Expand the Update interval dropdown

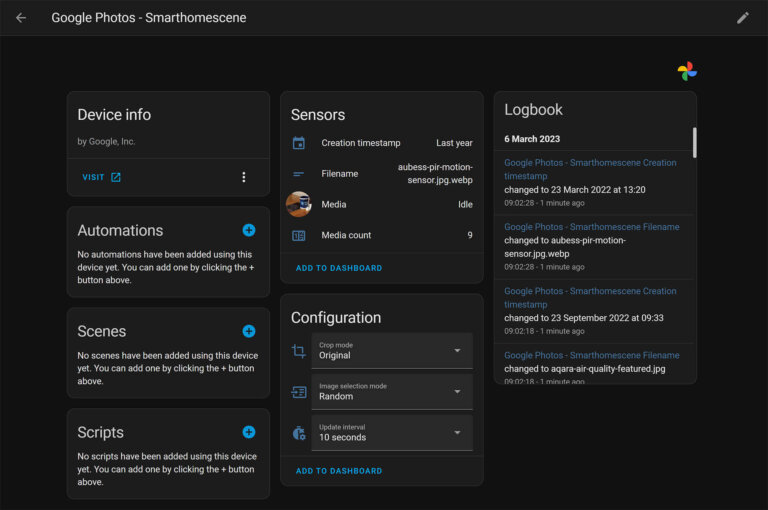391,433
